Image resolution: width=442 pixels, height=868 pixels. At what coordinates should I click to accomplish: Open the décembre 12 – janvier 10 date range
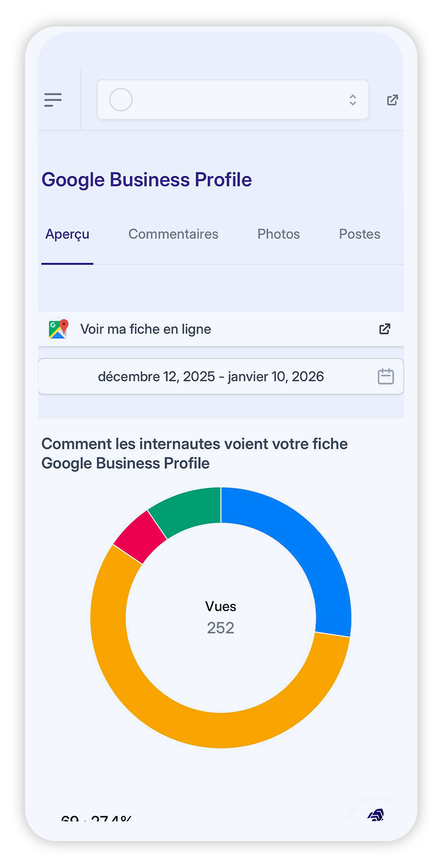211,376
